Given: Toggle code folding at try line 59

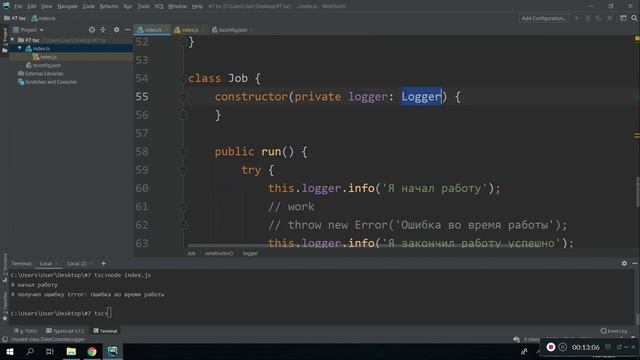Looking at the screenshot, I should pos(183,170).
